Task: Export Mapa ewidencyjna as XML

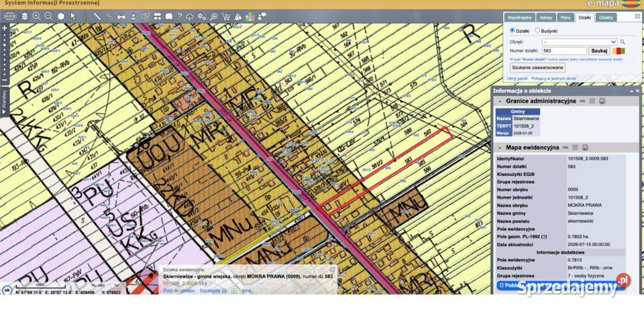Action: pos(566,147)
